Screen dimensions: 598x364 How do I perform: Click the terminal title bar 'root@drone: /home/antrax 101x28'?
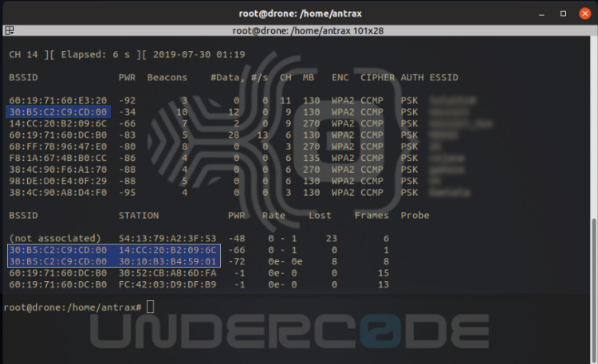[308, 31]
